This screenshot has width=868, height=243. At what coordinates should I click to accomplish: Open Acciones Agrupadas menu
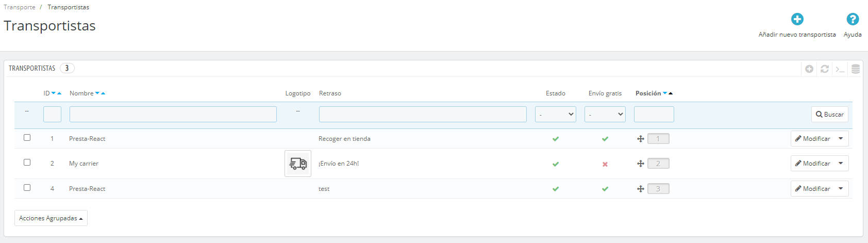click(51, 218)
